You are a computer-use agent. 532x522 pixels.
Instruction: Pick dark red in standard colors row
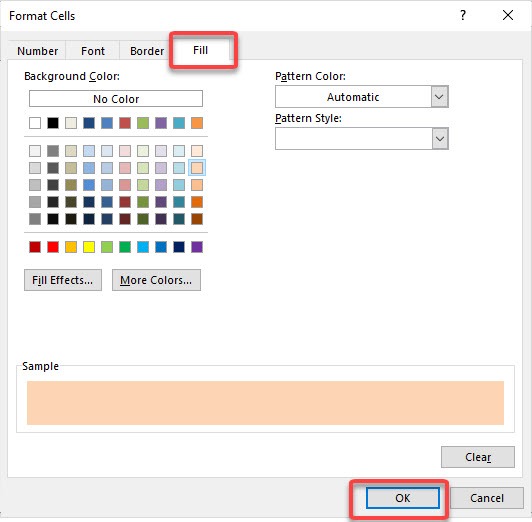(x=35, y=247)
